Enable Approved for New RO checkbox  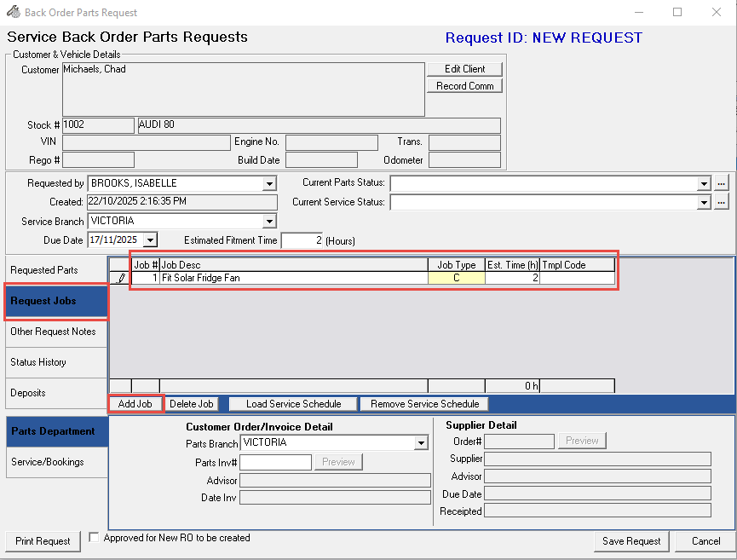(x=95, y=538)
